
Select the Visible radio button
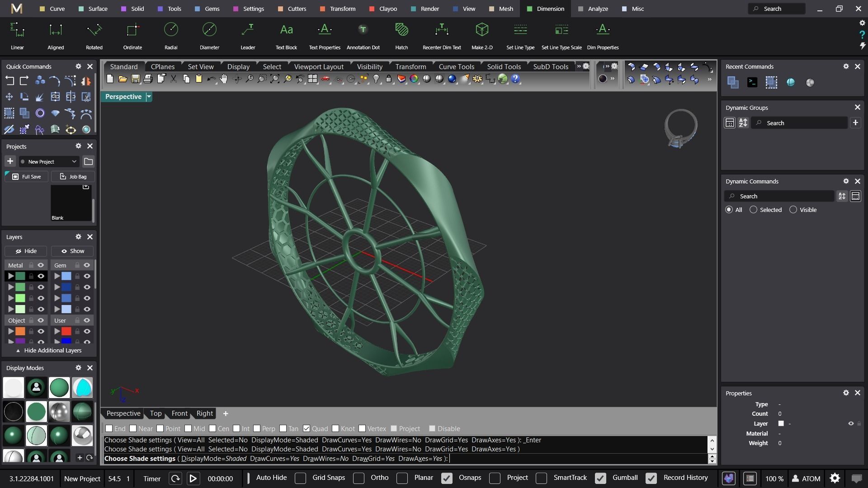click(x=793, y=210)
